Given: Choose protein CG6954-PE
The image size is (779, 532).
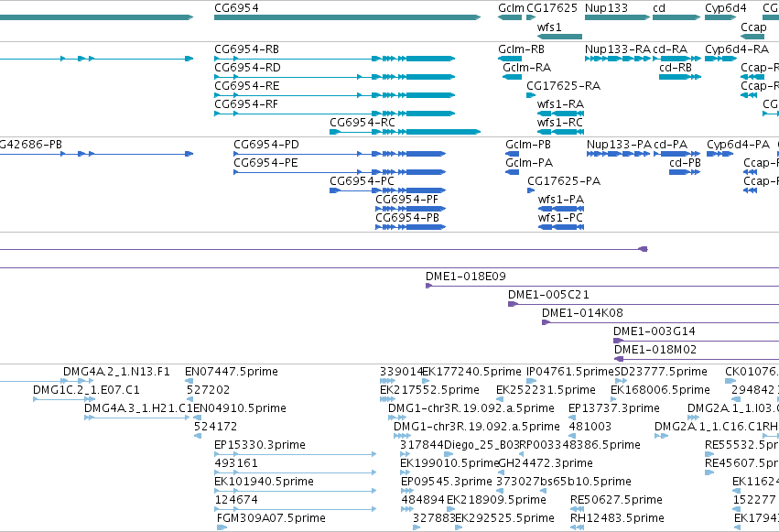Looking at the screenshot, I should tap(265, 163).
